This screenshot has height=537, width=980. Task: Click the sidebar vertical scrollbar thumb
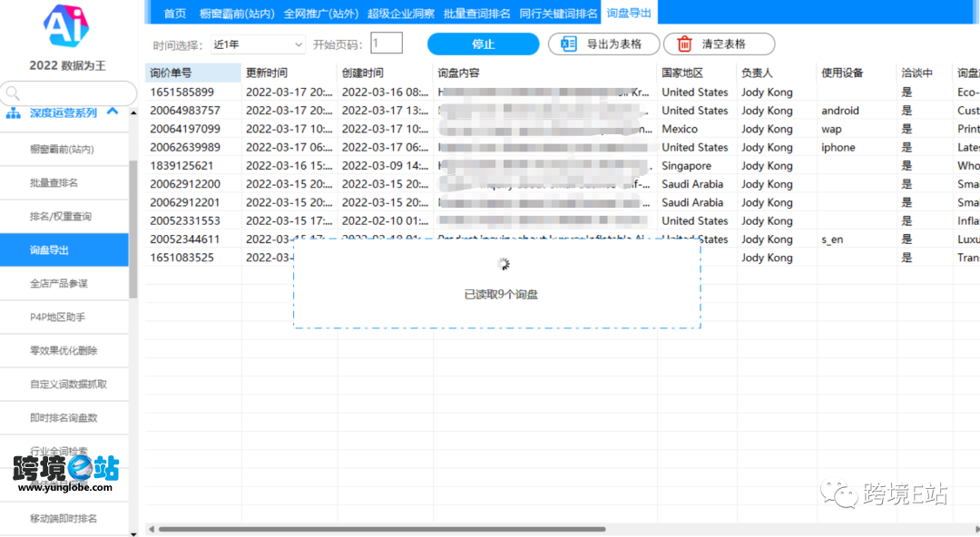click(133, 229)
